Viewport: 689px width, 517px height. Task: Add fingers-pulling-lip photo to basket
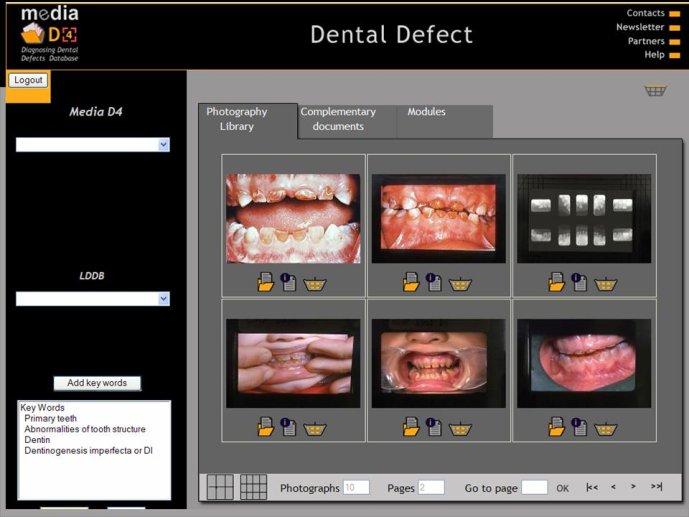(315, 429)
